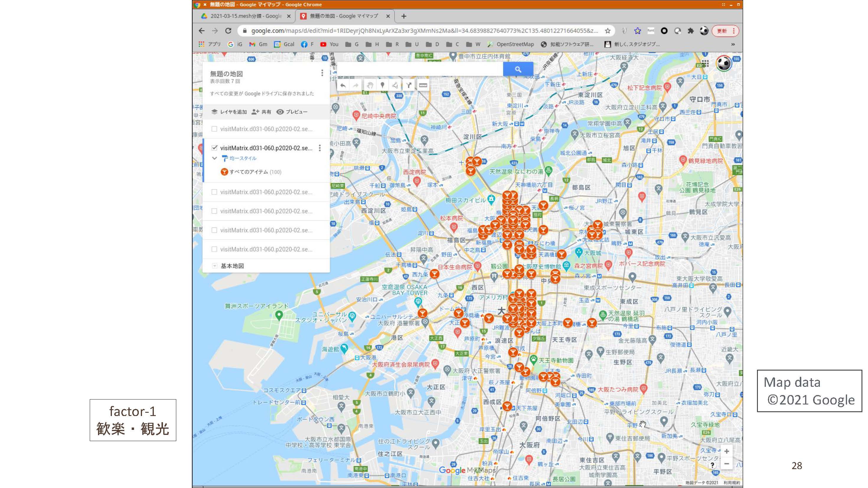Uncheck the checked visitMatrix layer checkbox
Image resolution: width=868 pixels, height=488 pixels.
(214, 148)
